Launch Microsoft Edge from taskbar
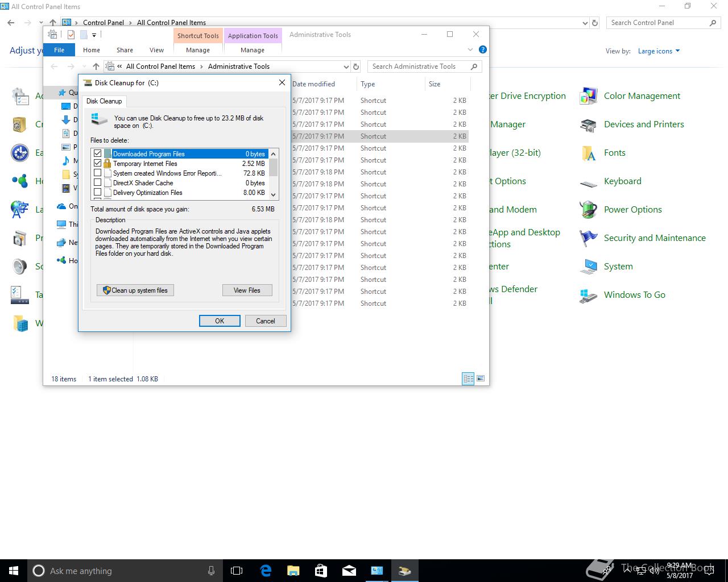Viewport: 728px width, 582px height. (266, 571)
